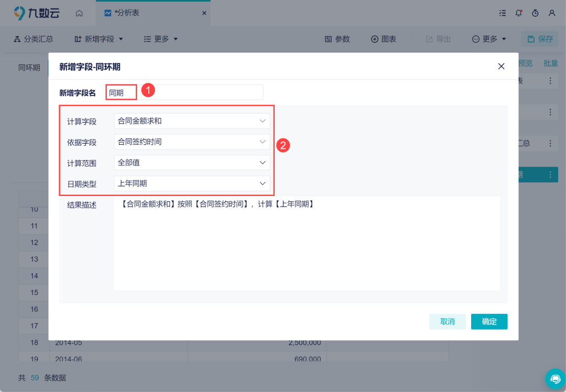566x392 pixels.
Task: Open the user account icon
Action: tap(552, 13)
